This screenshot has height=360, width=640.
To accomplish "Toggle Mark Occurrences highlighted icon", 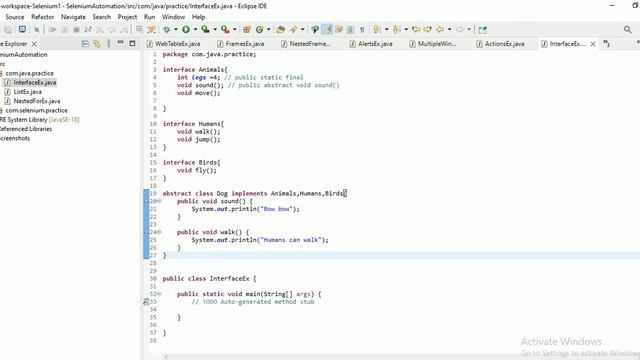I will (x=327, y=29).
